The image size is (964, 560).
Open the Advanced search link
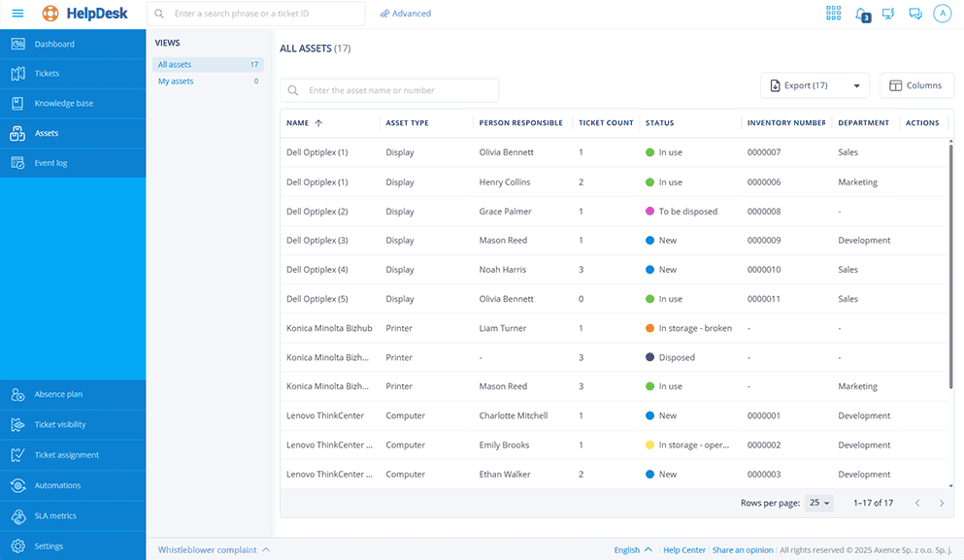406,14
